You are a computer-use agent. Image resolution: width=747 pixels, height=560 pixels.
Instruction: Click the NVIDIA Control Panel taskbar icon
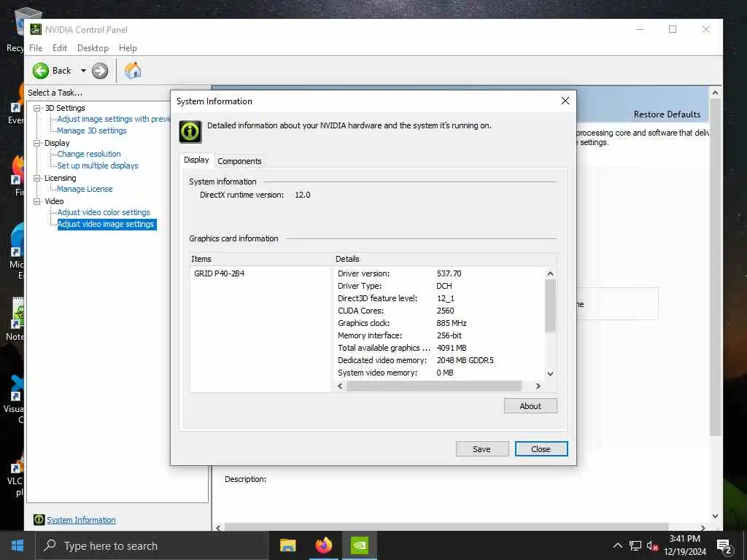click(x=360, y=545)
